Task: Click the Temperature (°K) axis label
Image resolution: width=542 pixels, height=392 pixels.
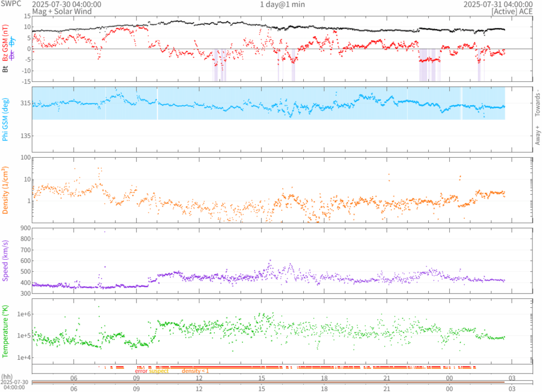Action: tap(5, 329)
